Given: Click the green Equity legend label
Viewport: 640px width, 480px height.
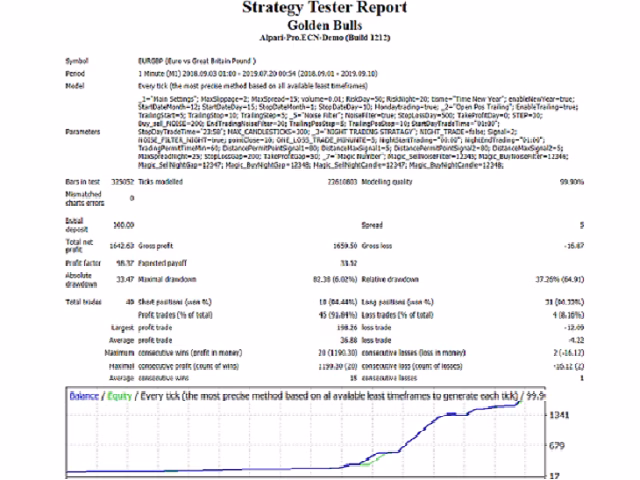Looking at the screenshot, I should tap(119, 396).
